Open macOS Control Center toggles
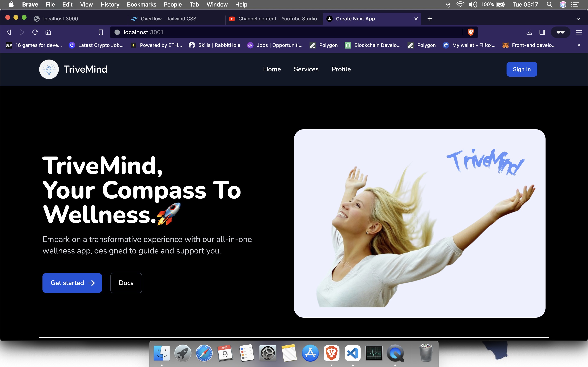 click(x=575, y=5)
